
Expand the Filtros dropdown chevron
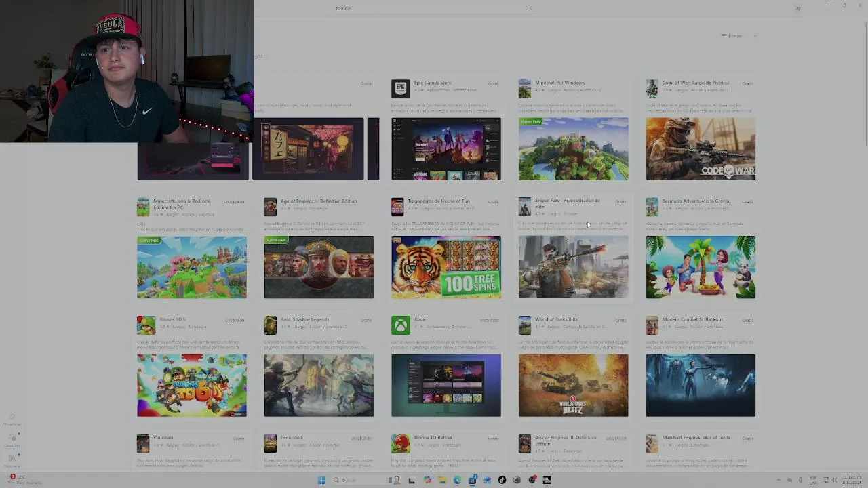point(755,36)
